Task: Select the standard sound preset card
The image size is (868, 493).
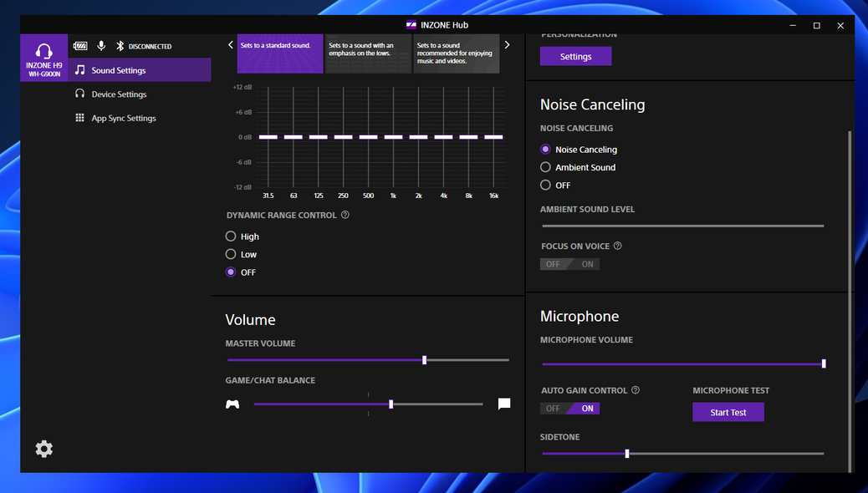Action: pyautogui.click(x=280, y=53)
